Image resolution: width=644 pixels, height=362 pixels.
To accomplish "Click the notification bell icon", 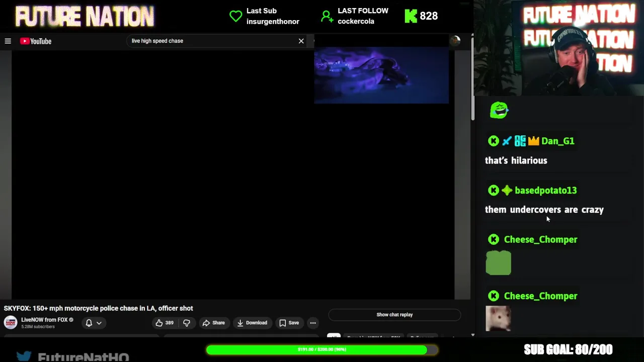I will (x=89, y=323).
